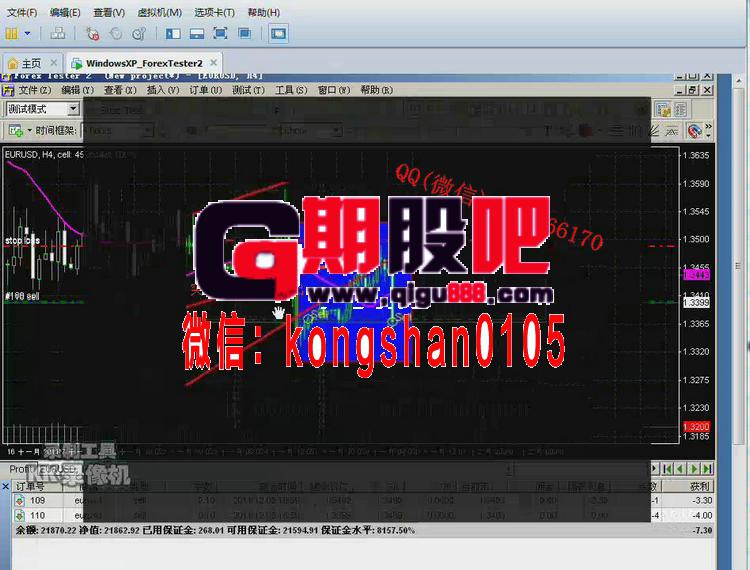This screenshot has height=570, width=750.
Task: Click profit value -4.00
Action: coord(702,515)
